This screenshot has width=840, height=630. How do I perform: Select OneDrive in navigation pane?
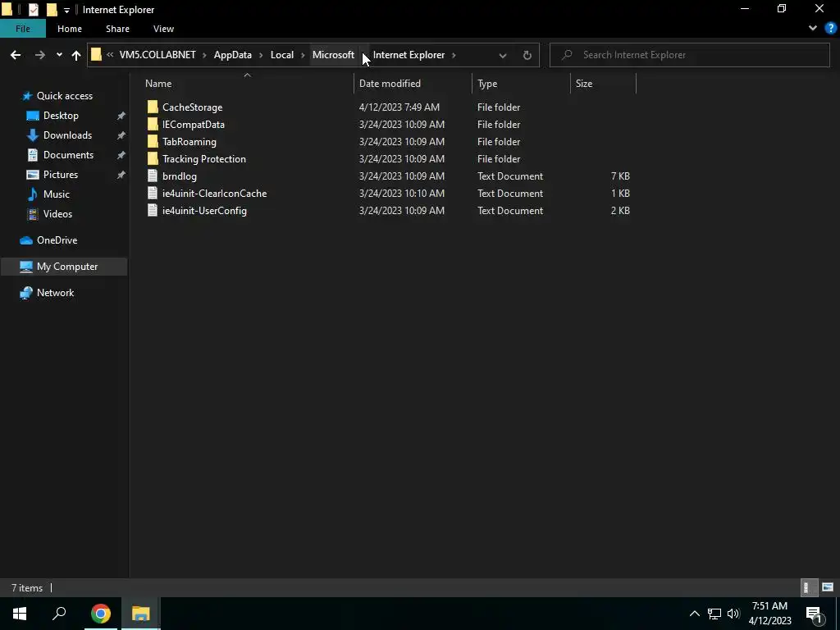click(x=57, y=240)
